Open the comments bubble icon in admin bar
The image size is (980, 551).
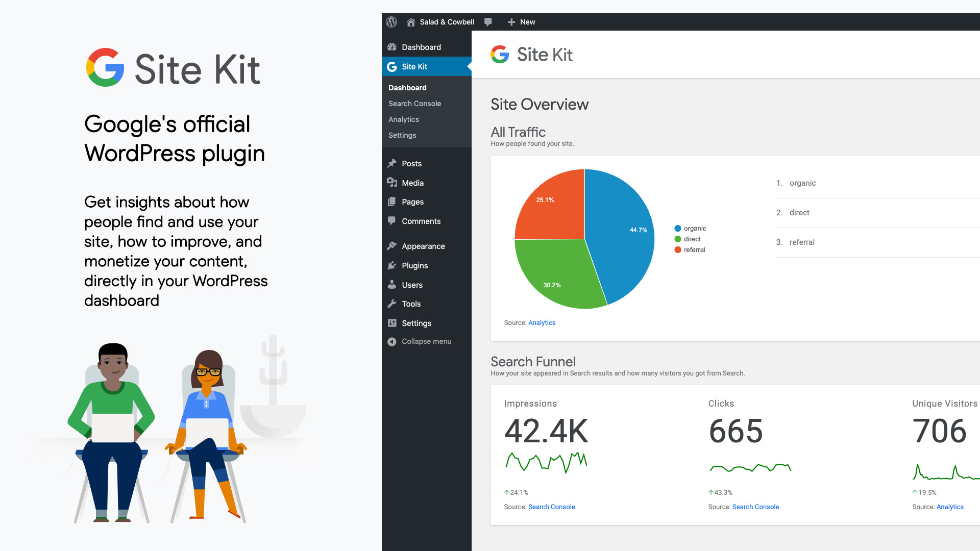[488, 22]
